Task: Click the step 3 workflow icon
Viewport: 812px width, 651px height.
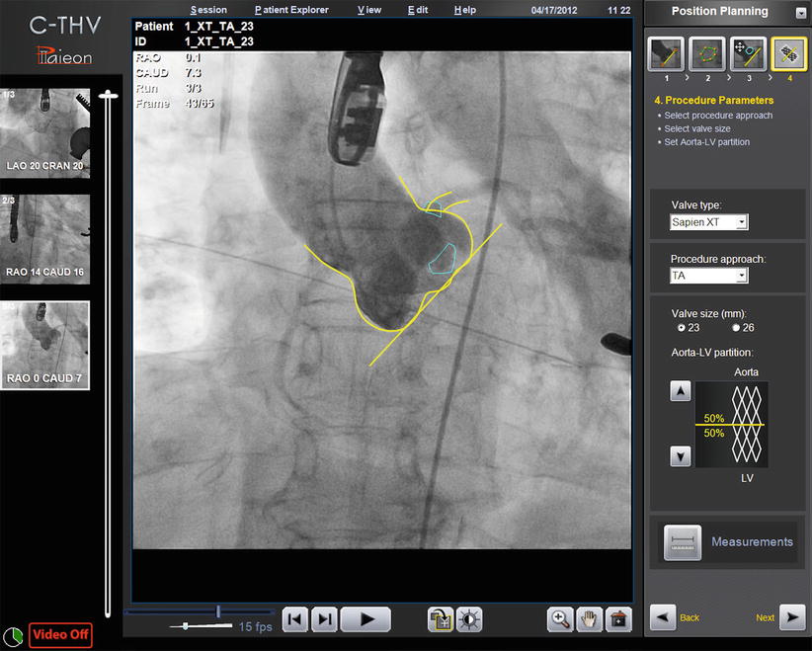Action: click(x=748, y=54)
